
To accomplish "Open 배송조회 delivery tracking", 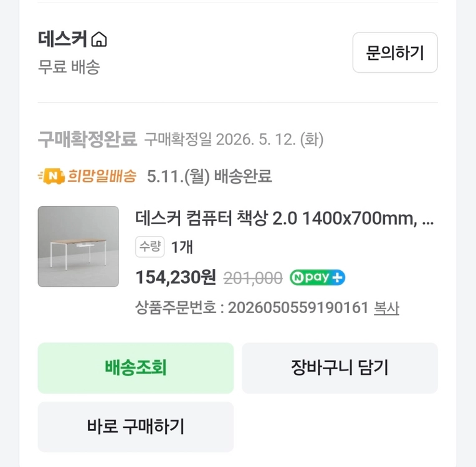I will 136,368.
